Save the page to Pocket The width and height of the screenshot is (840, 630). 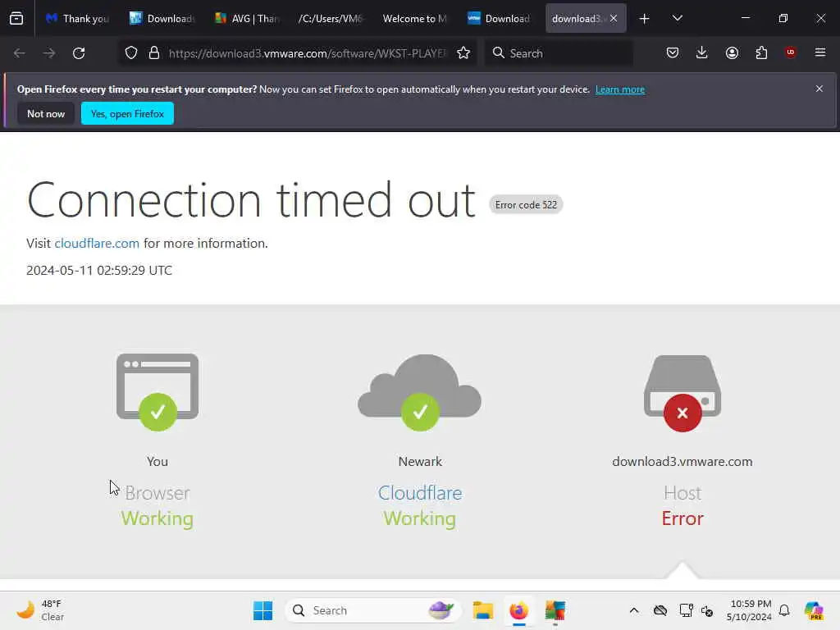point(673,53)
